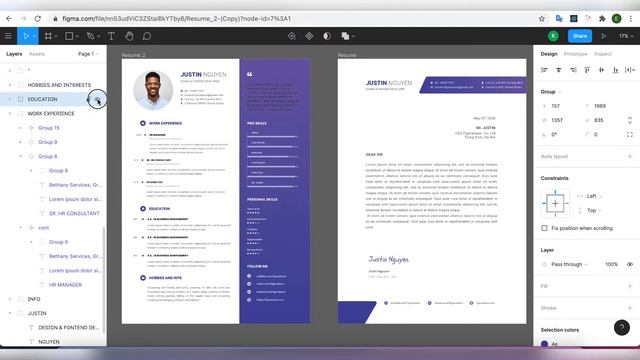Click the Boolean union groups icon

click(x=345, y=36)
